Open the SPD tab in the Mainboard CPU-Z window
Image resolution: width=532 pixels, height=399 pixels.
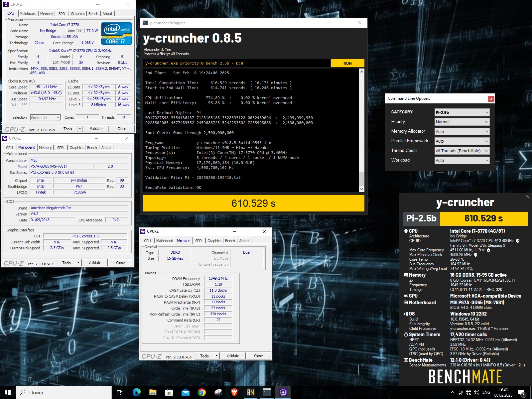tap(60, 148)
